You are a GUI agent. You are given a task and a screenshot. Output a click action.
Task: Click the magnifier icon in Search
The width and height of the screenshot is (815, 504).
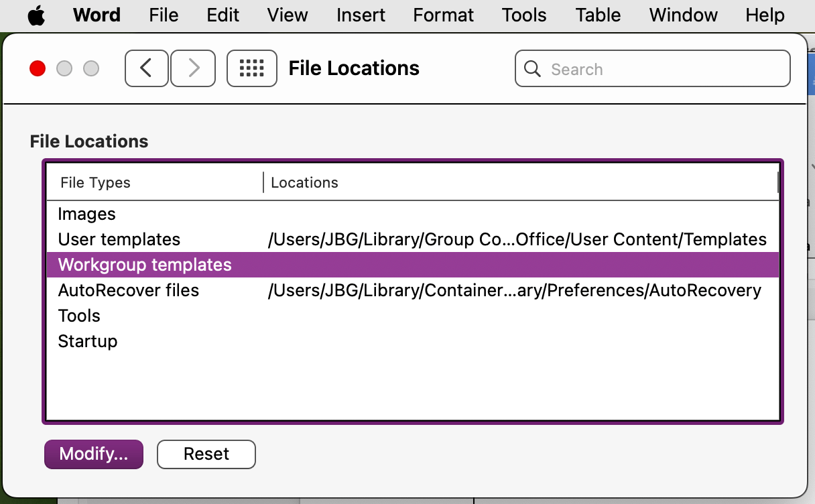click(533, 69)
